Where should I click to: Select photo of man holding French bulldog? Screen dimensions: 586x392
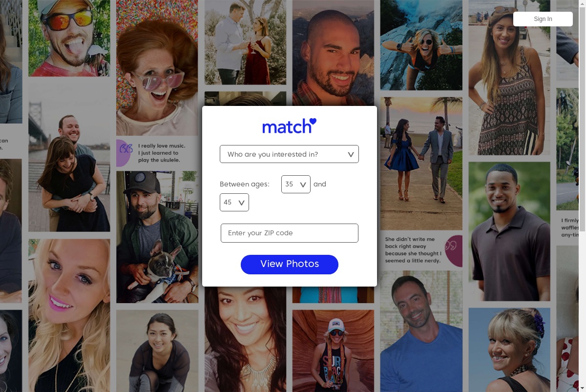point(157,237)
